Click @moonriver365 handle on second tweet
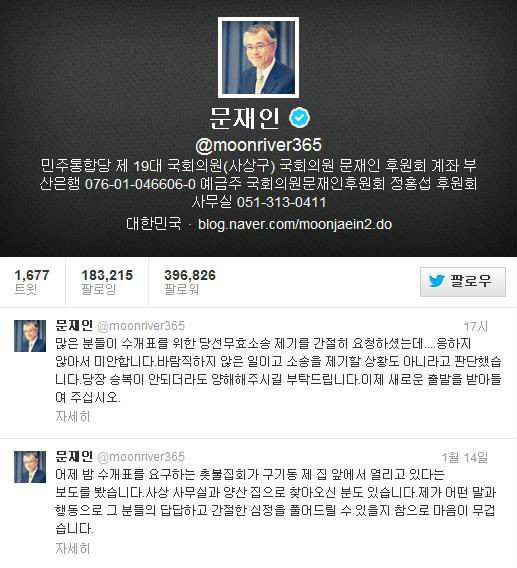The image size is (517, 568). pyautogui.click(x=141, y=457)
